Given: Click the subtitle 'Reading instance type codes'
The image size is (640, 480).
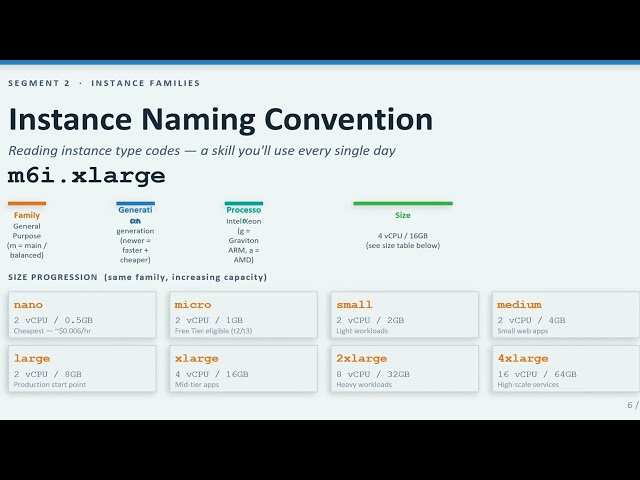Looking at the screenshot, I should pos(94,151).
